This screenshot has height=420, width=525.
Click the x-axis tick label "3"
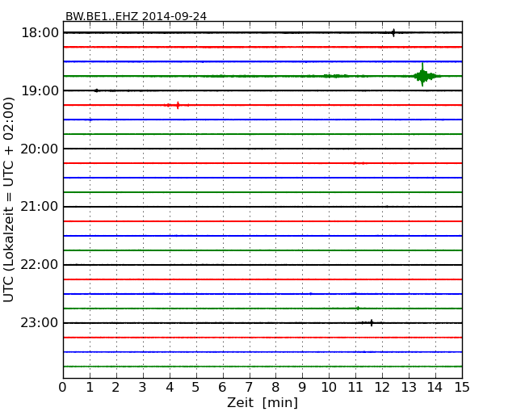click(143, 388)
